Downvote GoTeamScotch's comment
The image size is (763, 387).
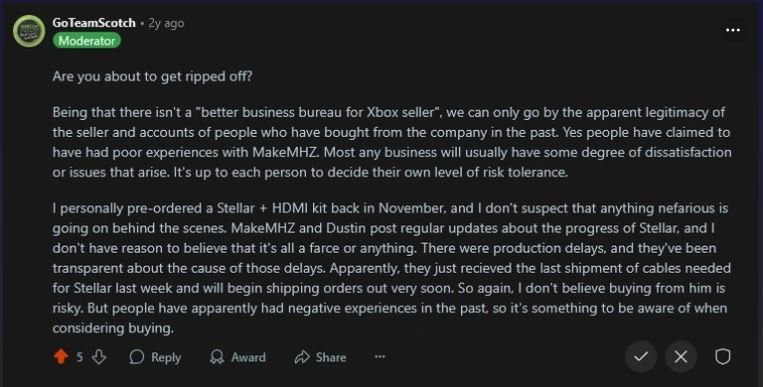(99, 357)
